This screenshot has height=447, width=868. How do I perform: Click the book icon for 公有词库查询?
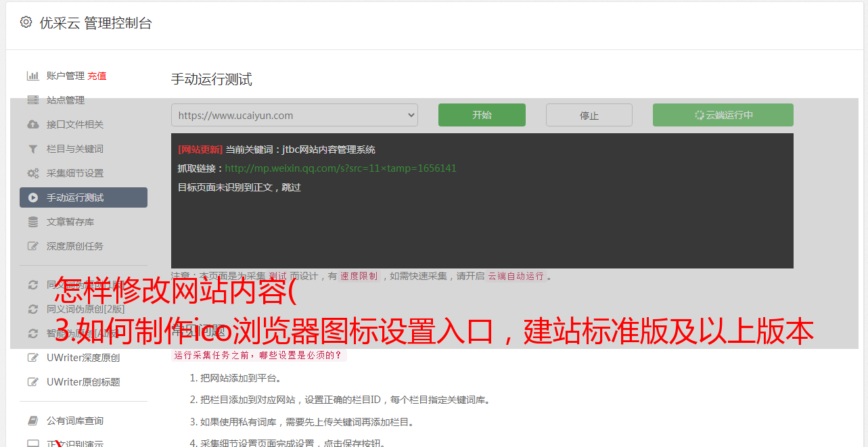tap(32, 421)
